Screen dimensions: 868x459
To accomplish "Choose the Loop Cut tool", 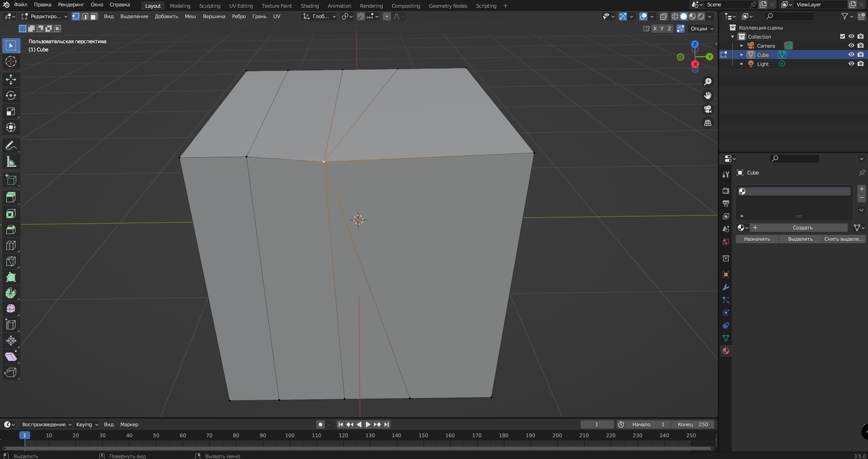I will pos(11,245).
